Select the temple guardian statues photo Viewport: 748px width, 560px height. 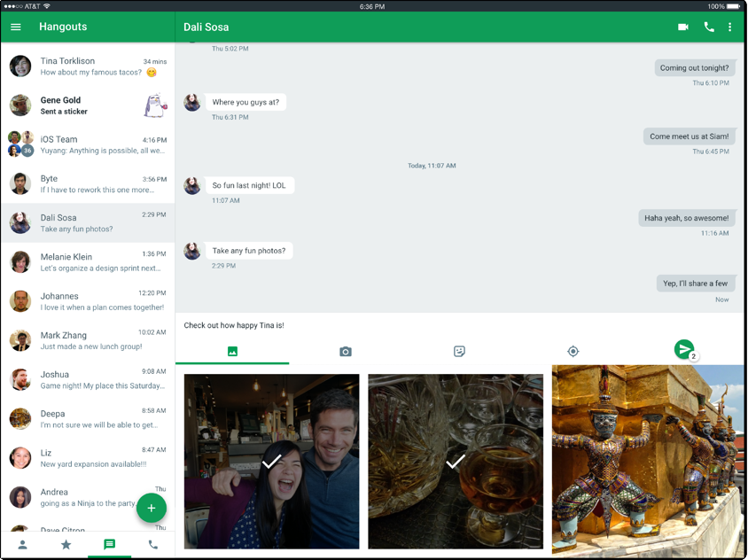pos(648,460)
